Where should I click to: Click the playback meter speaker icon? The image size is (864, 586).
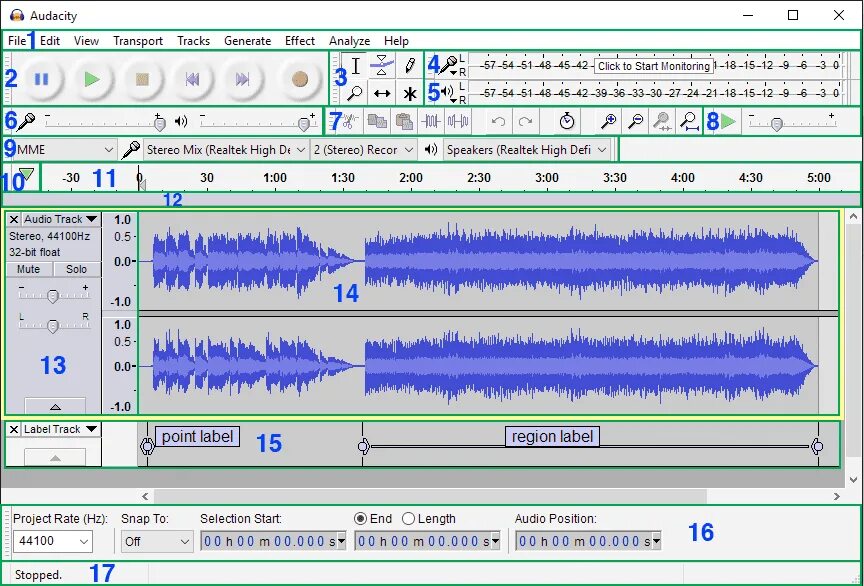tap(447, 91)
